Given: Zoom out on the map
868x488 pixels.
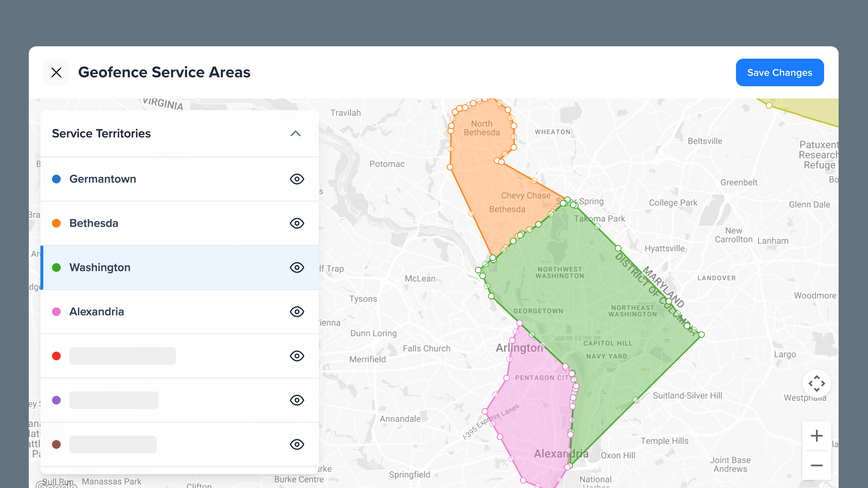Looking at the screenshot, I should tap(816, 465).
